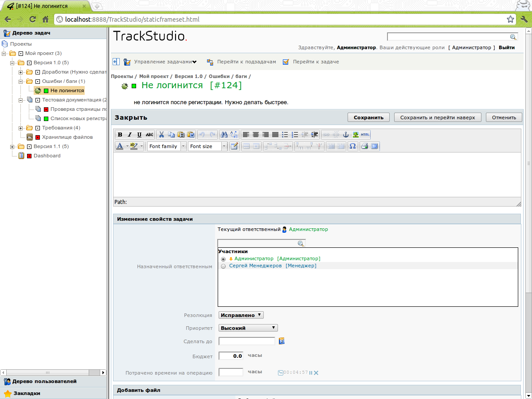532x399 pixels.
Task: Apply bold formatting in the editor
Action: click(x=120, y=135)
